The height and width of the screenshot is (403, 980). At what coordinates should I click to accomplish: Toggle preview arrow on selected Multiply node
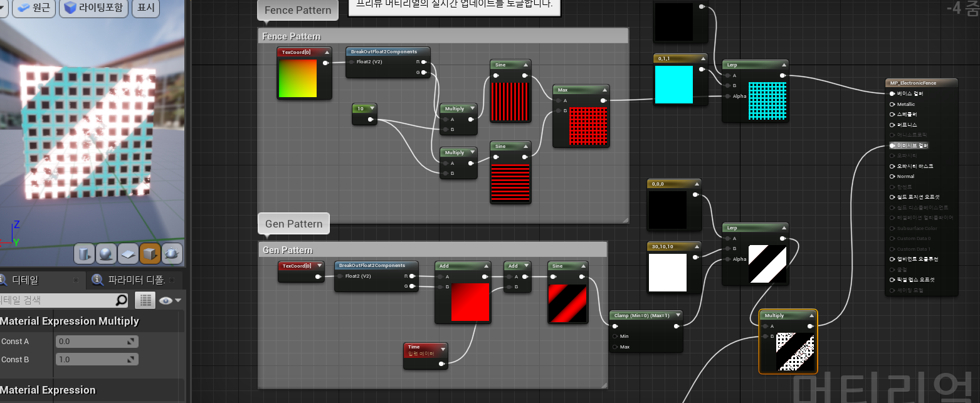click(813, 315)
